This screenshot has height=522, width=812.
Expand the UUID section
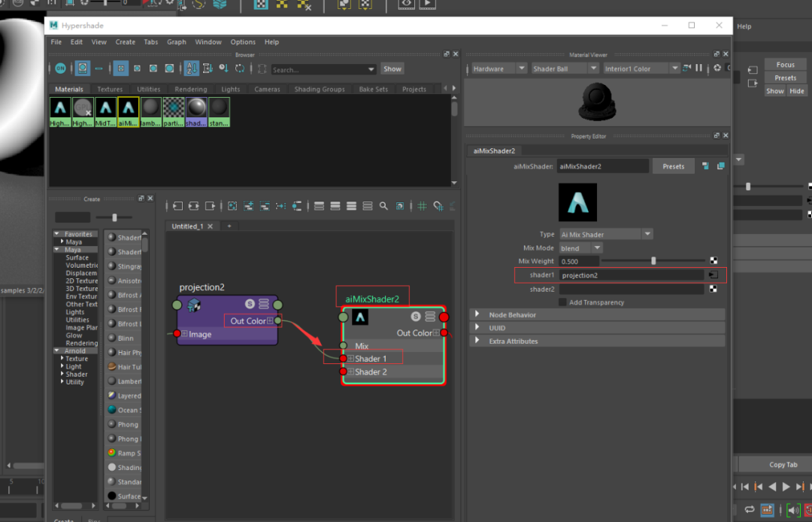597,329
